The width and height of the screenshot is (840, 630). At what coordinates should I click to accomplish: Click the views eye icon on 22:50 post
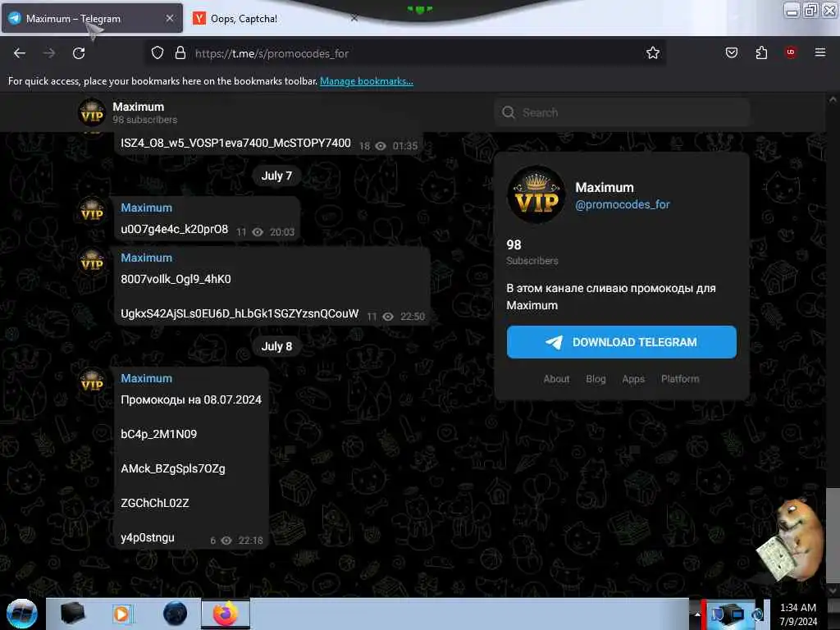click(x=388, y=317)
